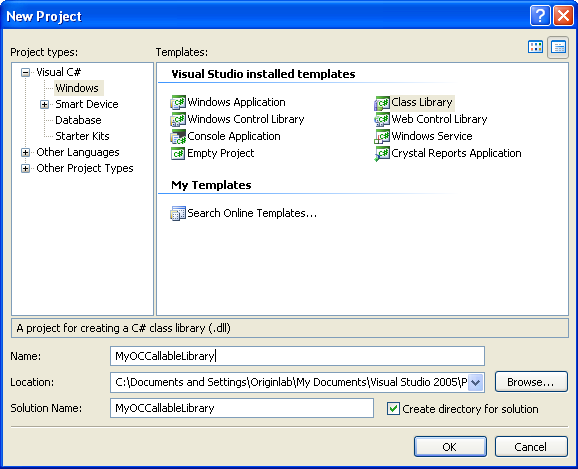Pick the Console Application template icon
578x469 pixels.
pos(178,136)
